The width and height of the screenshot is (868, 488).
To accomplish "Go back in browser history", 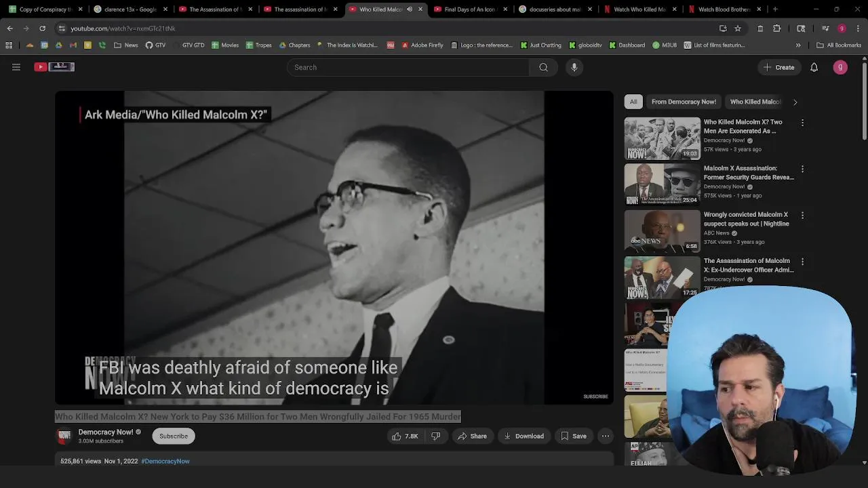I will tap(9, 28).
